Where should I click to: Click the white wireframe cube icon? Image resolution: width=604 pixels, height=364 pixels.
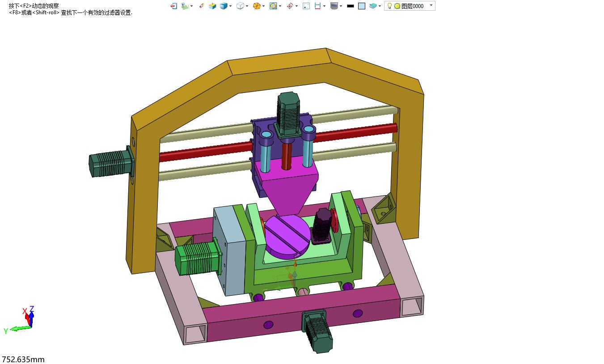pyautogui.click(x=241, y=6)
